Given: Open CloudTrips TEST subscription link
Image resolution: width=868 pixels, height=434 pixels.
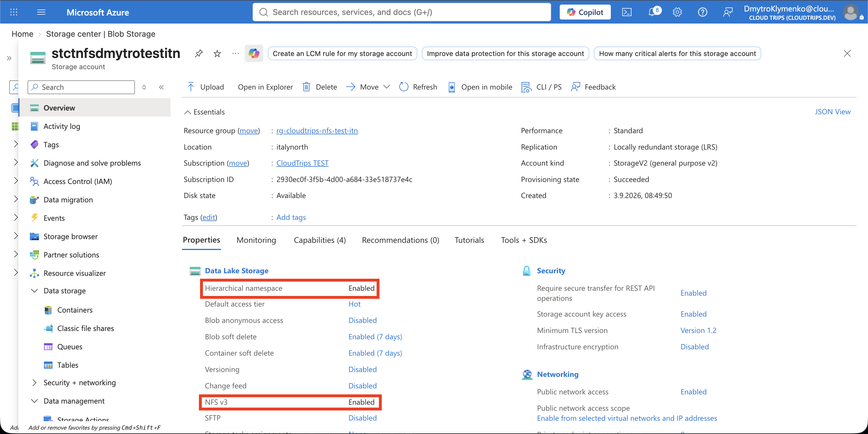Looking at the screenshot, I should [302, 163].
